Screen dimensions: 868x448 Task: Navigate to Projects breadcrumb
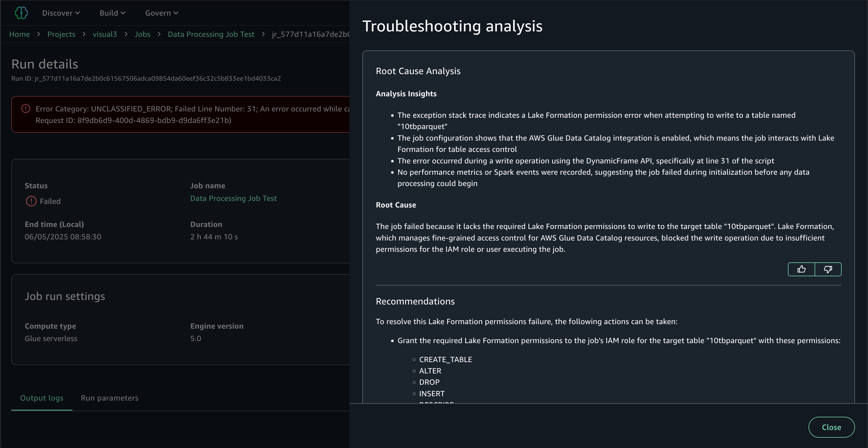(x=61, y=34)
